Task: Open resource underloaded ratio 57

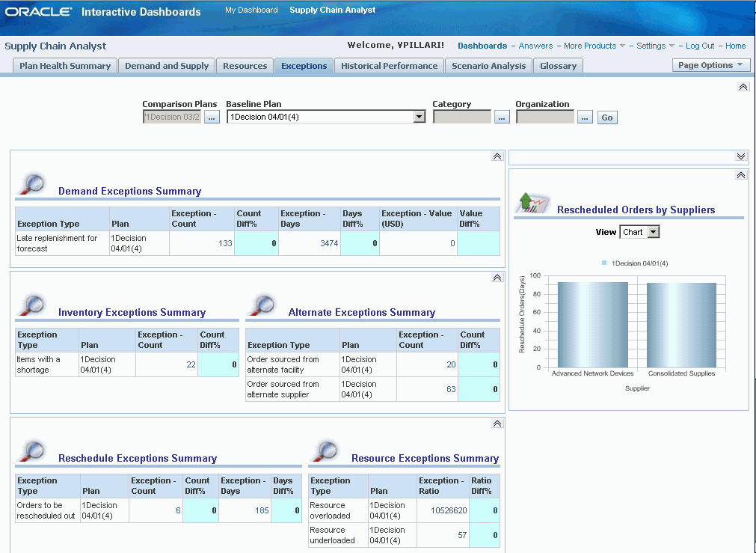Action: pos(462,534)
